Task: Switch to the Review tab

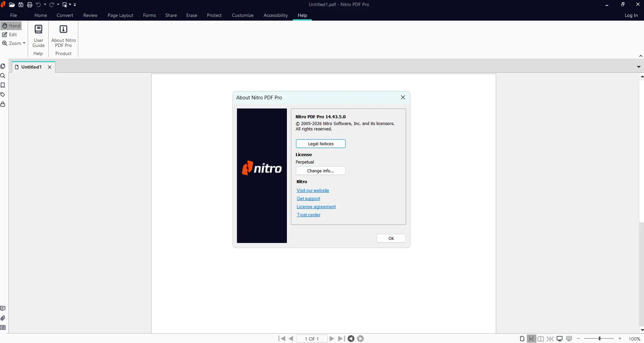Action: point(90,15)
